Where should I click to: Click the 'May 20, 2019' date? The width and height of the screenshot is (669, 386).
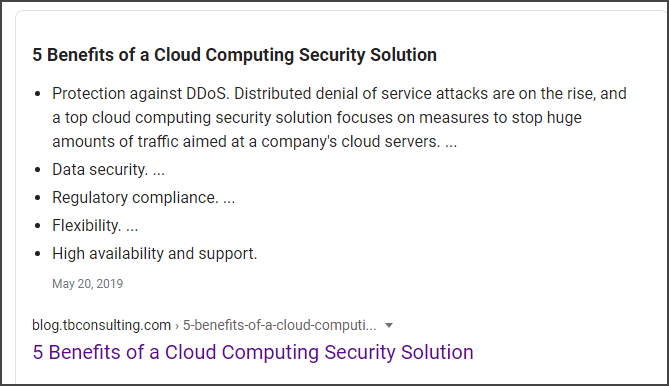pos(87,284)
